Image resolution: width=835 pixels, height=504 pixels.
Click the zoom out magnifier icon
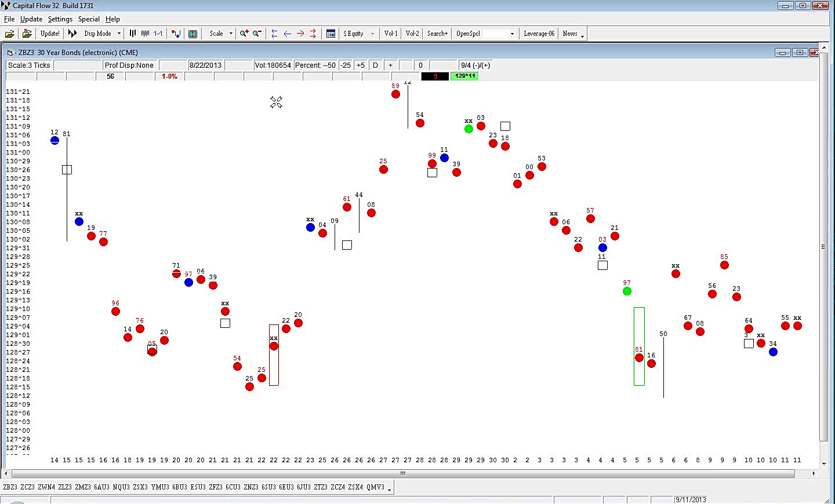[257, 34]
